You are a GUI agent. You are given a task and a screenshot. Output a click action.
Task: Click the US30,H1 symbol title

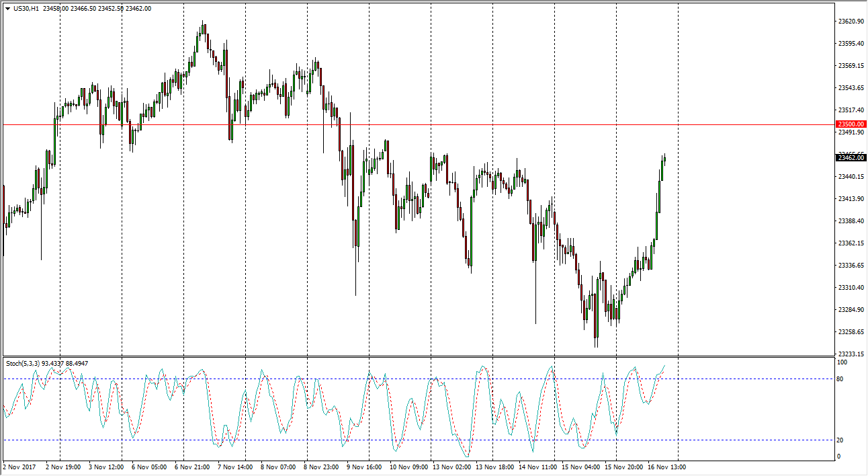pos(26,8)
